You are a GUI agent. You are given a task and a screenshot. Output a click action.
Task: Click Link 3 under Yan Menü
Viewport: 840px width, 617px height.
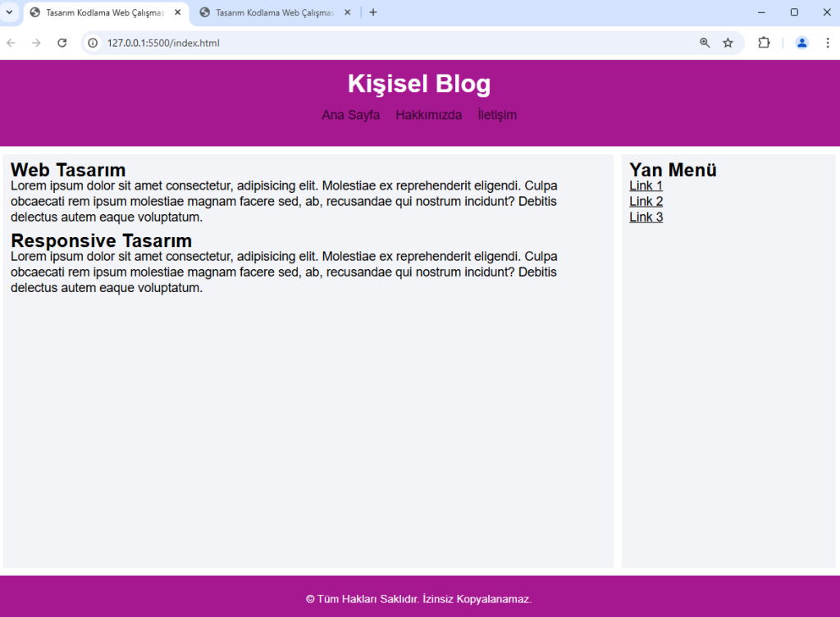[645, 217]
